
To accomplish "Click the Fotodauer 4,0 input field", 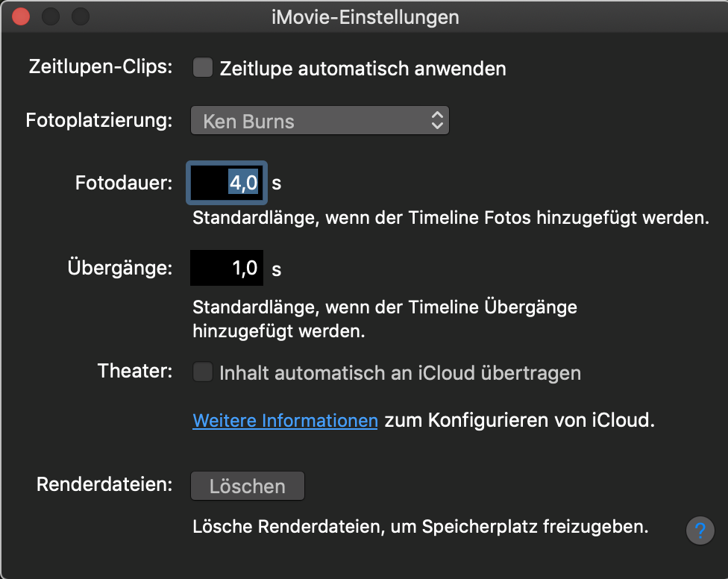I will point(227,183).
